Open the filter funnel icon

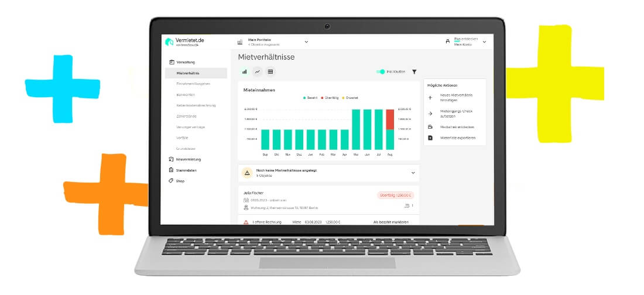[x=415, y=72]
